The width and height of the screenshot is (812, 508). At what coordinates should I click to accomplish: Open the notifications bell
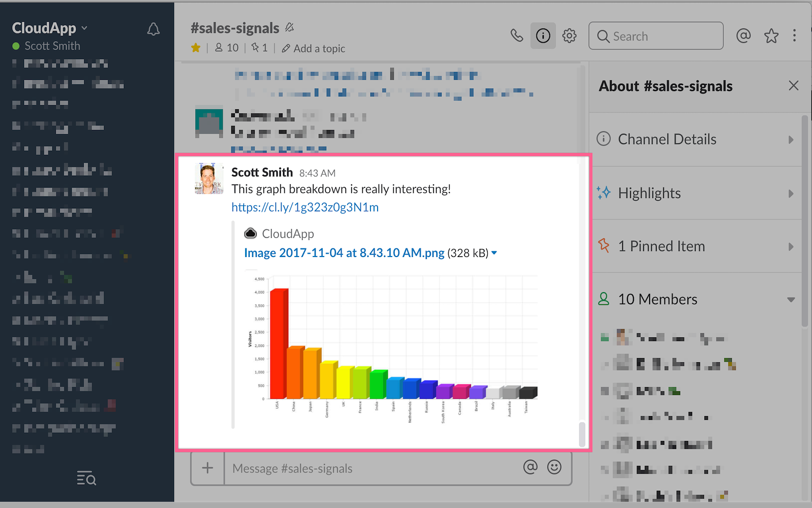[x=153, y=29]
